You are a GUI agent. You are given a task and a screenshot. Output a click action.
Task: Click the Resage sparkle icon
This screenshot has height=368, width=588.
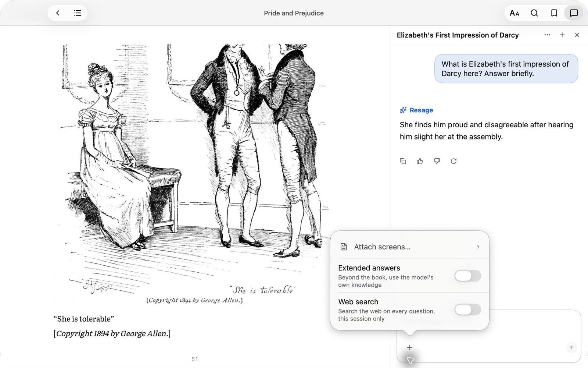[x=403, y=110]
